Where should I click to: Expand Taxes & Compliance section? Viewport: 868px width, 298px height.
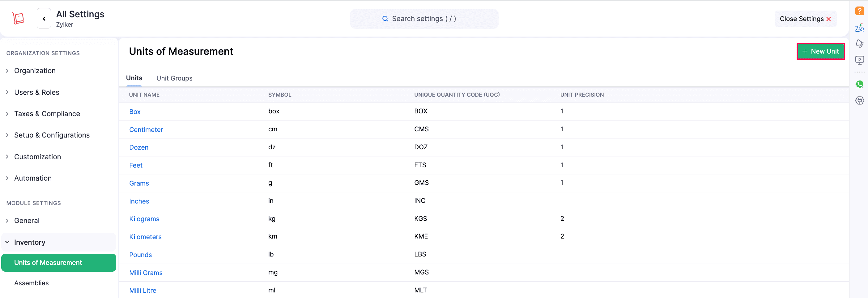point(47,114)
